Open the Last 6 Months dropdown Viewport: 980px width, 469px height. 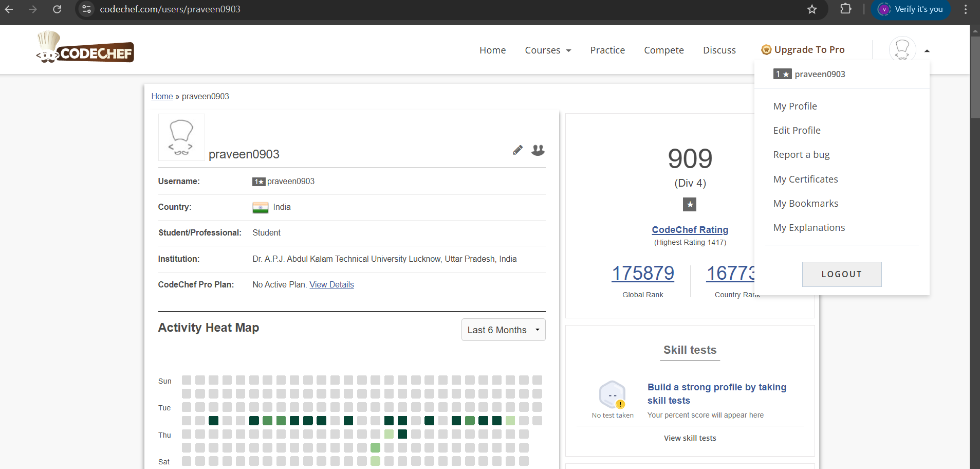pos(504,330)
